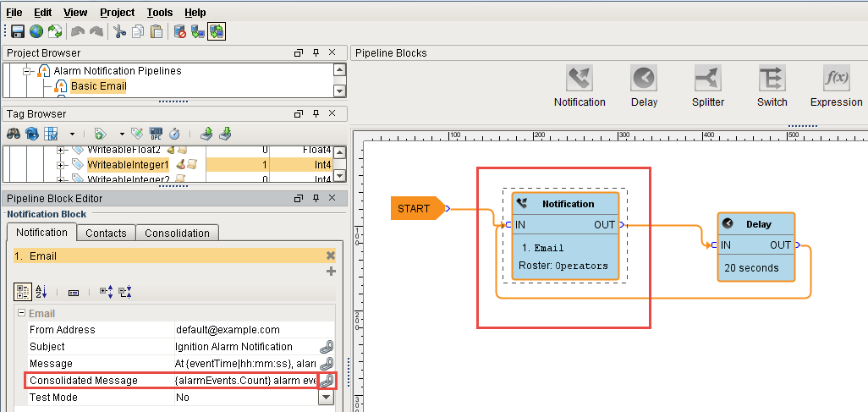Viewport: 868px width, 412px height.
Task: Click the binoculars icon in Tag Browser
Action: [14, 134]
